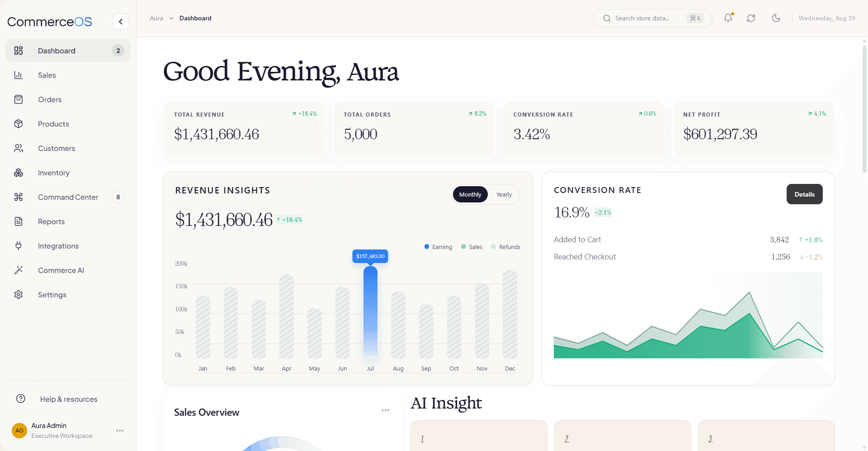Screen dimensions: 868x451
Task: Click the Commerce AI magic wand icon
Action: [19, 270]
